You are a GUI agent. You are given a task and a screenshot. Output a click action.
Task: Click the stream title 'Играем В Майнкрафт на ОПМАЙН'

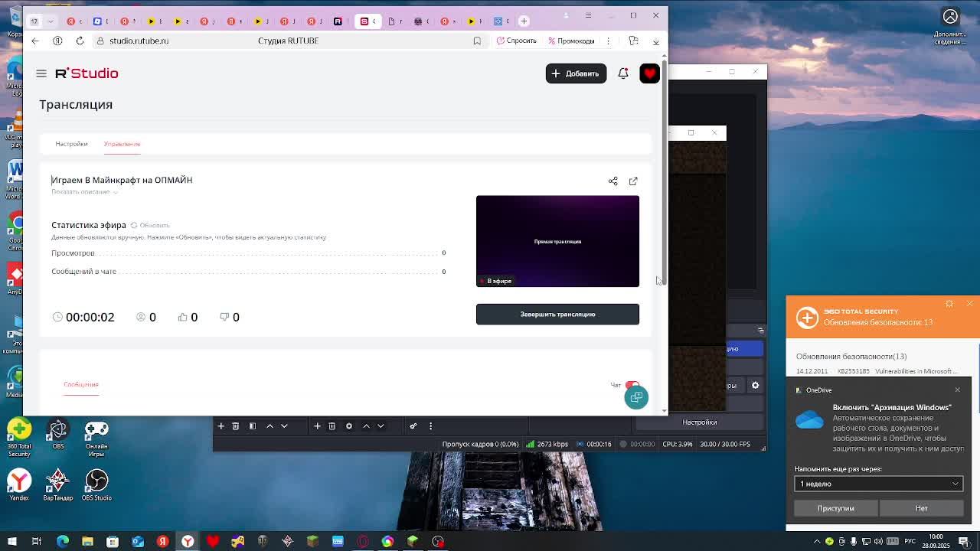[x=122, y=180]
